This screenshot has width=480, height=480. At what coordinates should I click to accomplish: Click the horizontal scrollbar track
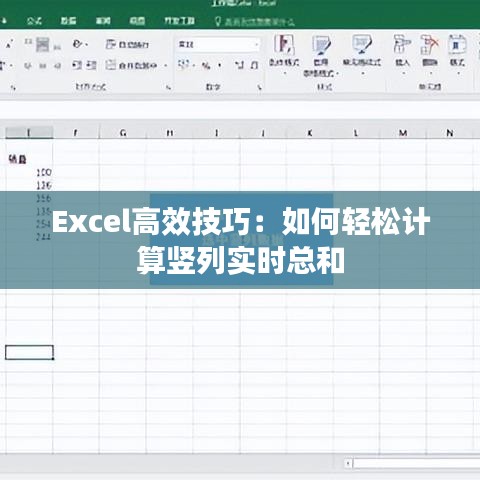click(417, 463)
